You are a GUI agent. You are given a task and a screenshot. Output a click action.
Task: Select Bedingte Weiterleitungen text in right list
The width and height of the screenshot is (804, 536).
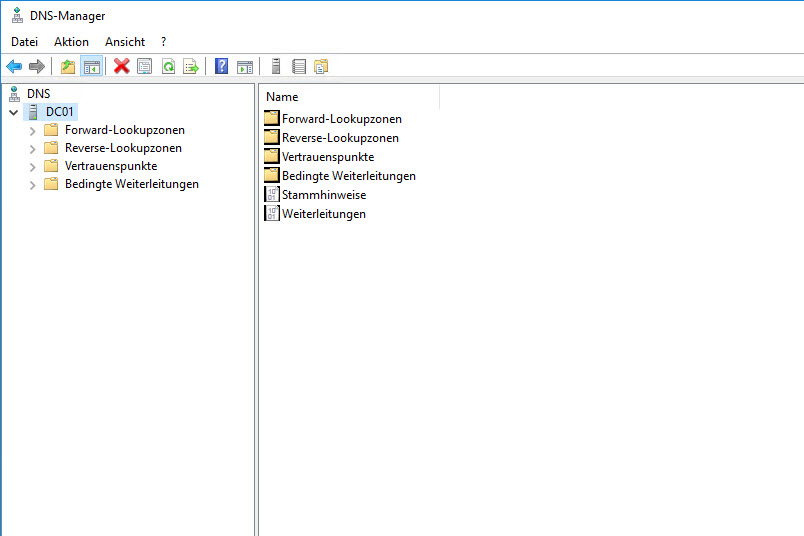pyautogui.click(x=349, y=175)
